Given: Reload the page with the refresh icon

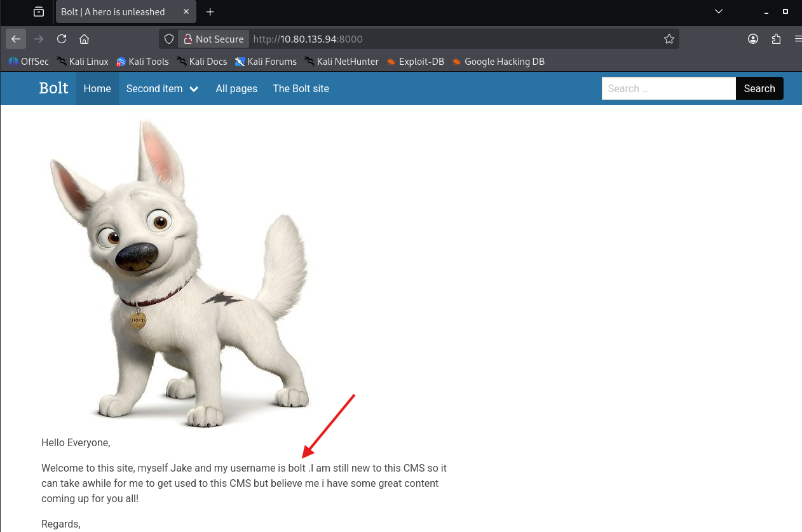Looking at the screenshot, I should [62, 39].
